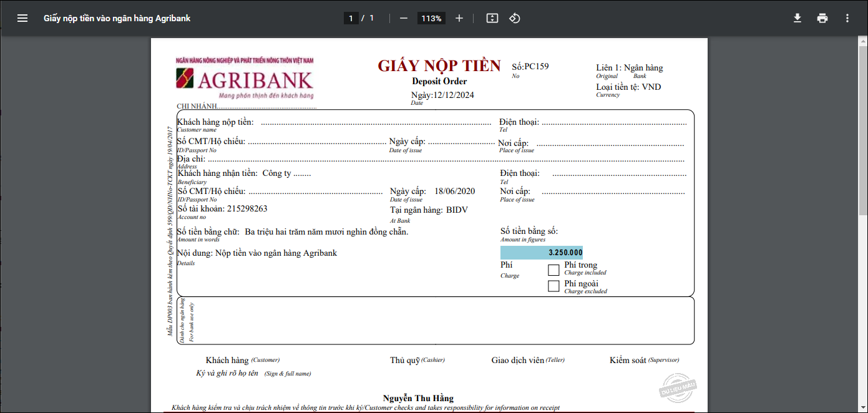Rotate the document counterclockwise
The image size is (868, 413).
coord(515,18)
